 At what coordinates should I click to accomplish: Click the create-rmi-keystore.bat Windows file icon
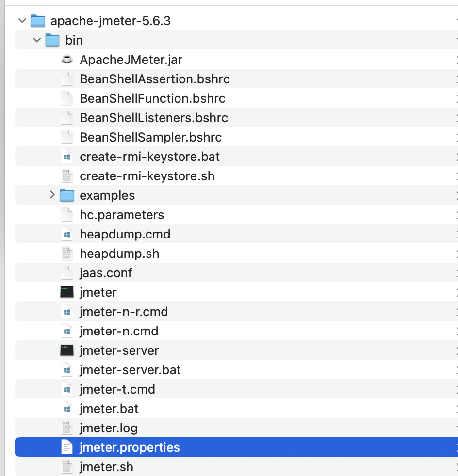[x=67, y=157]
